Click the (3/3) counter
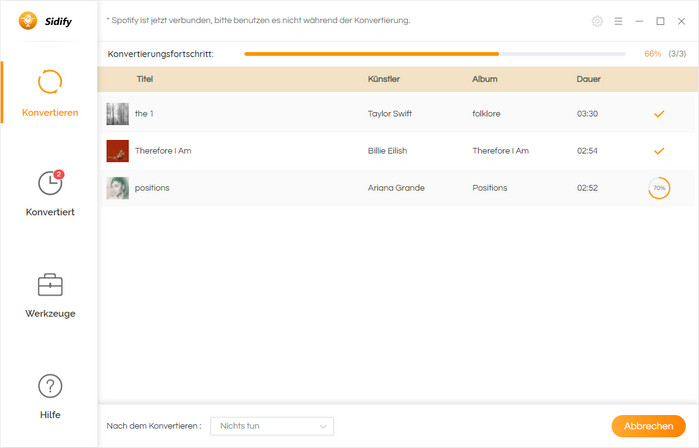Viewport: 699px width, 448px height. click(x=677, y=54)
